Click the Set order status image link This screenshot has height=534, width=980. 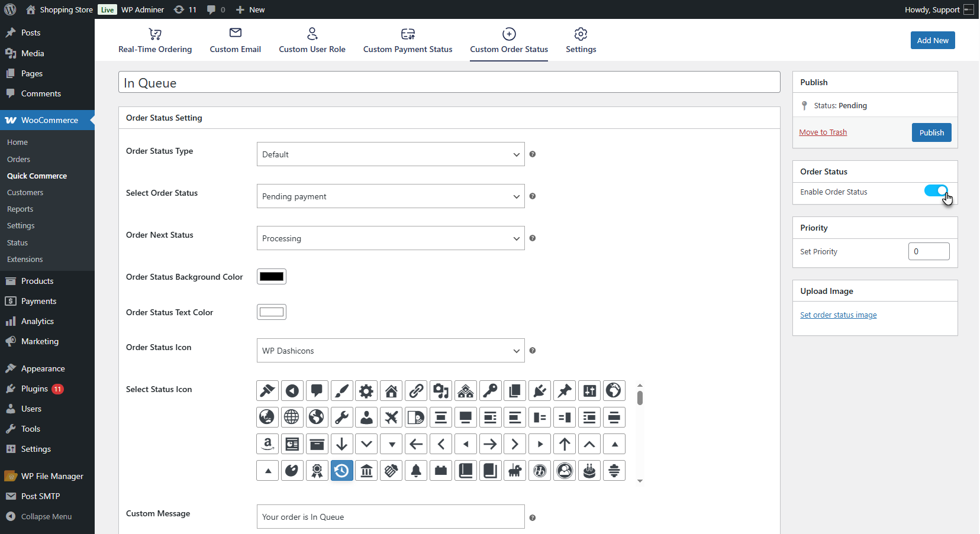pyautogui.click(x=838, y=315)
